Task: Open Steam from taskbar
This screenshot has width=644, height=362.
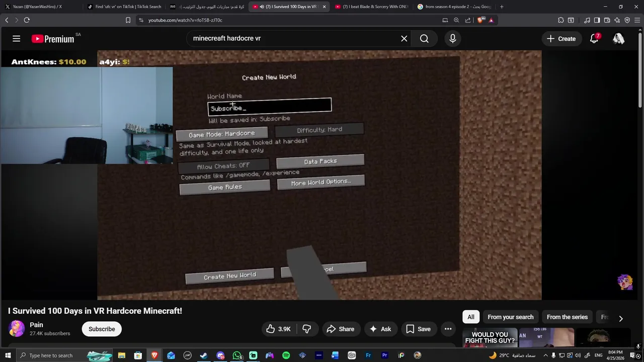Action: (x=204, y=355)
